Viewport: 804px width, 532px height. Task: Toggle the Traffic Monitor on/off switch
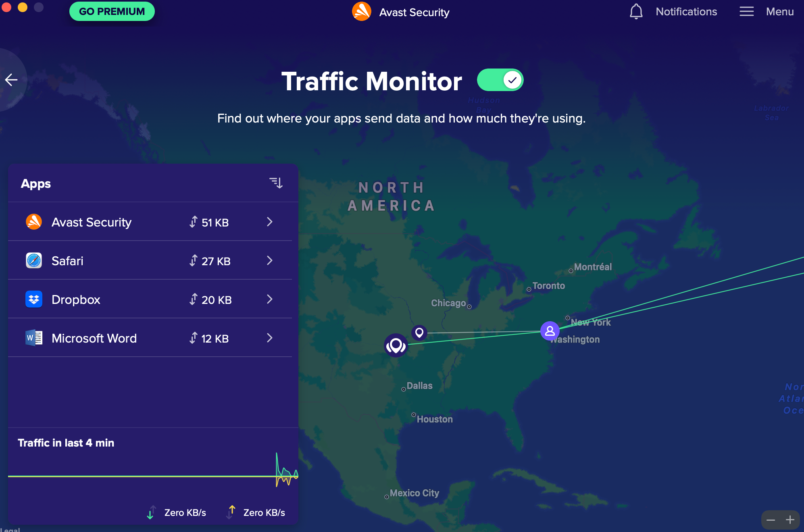click(500, 80)
